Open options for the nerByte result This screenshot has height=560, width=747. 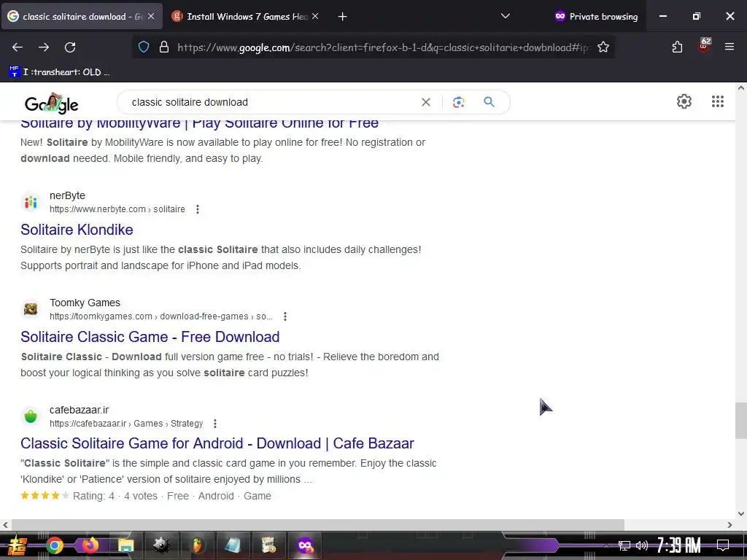[198, 209]
